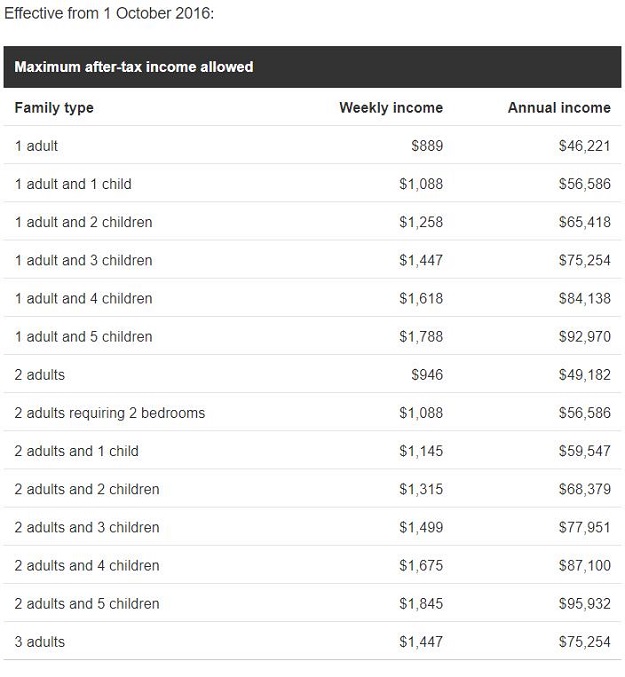This screenshot has width=625, height=677.
Task: Click the $65,418 annual income figure
Action: pos(584,222)
